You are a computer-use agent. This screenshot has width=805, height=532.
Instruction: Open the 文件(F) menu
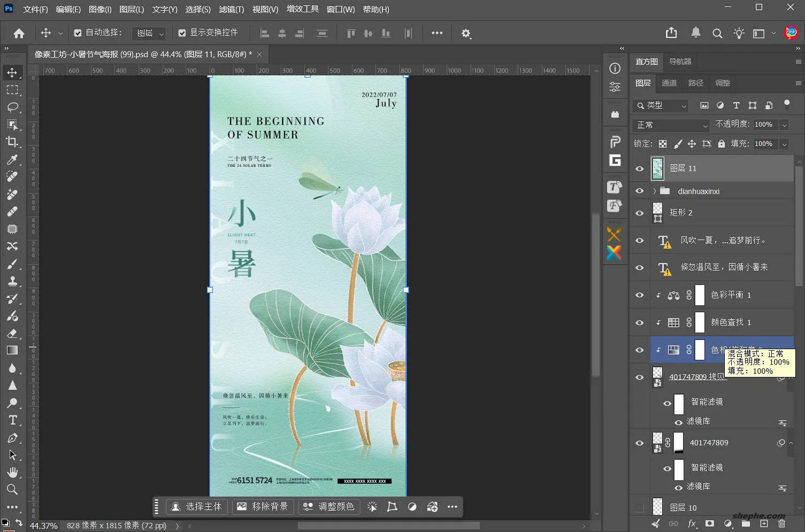coord(35,10)
